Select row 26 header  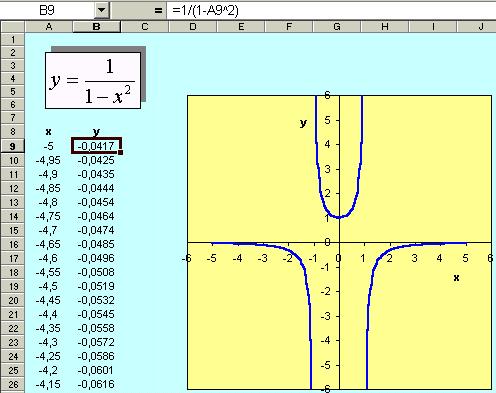click(x=13, y=384)
